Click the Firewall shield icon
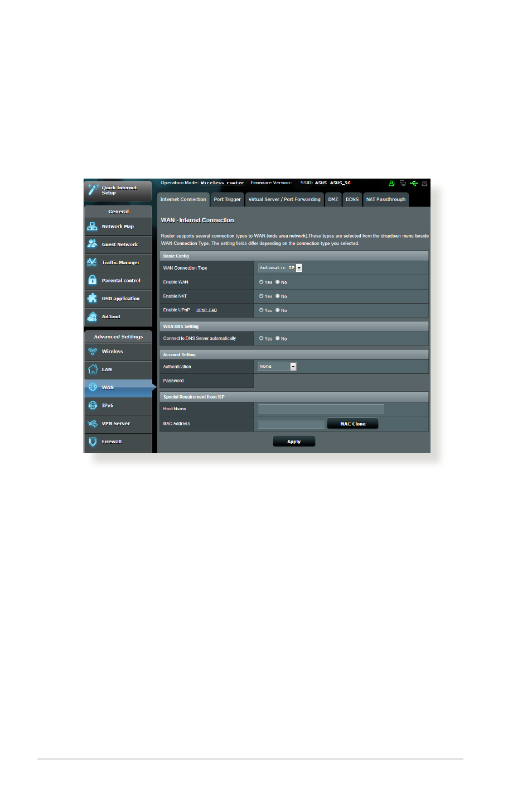Viewport: 532px width, 802px height. (x=93, y=441)
